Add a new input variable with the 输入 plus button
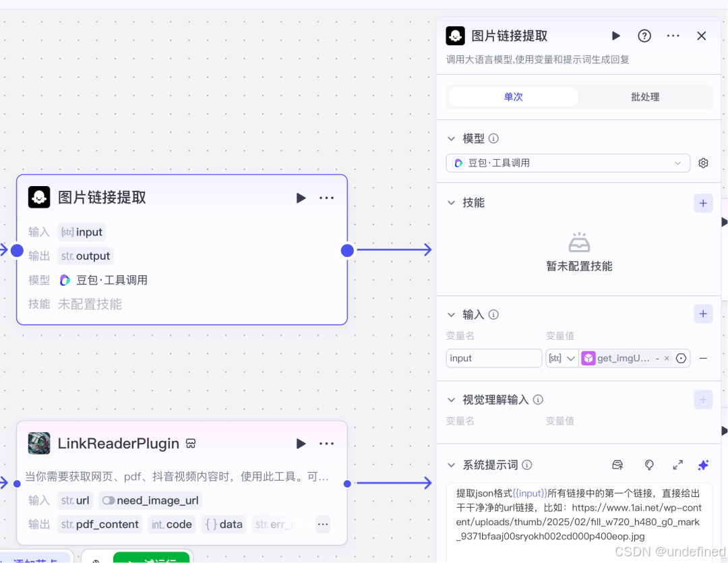 click(703, 314)
